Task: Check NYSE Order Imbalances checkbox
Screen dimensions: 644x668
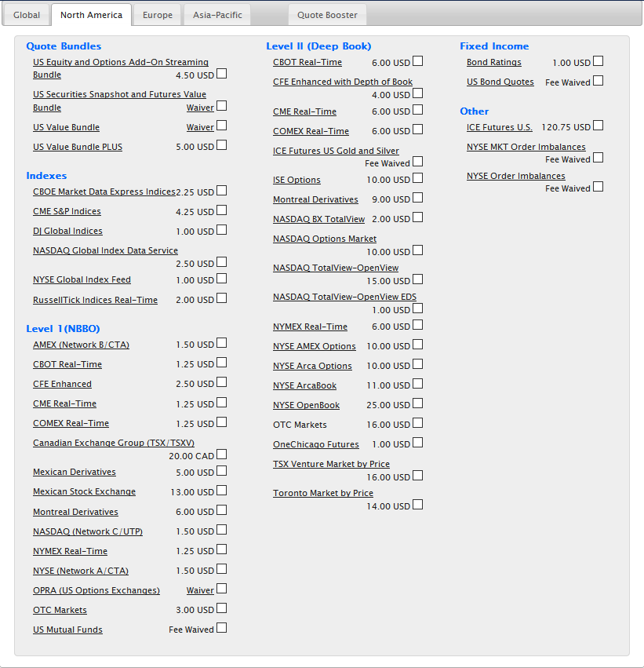Action: pyautogui.click(x=598, y=187)
